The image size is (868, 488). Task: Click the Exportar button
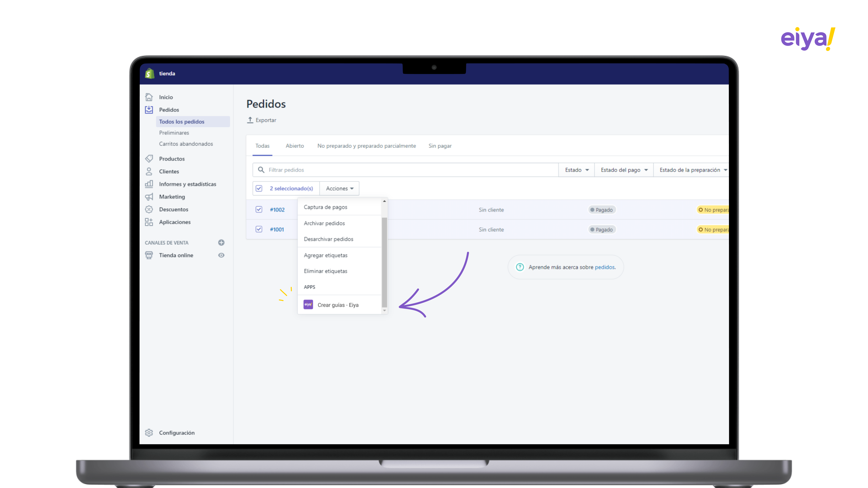pos(262,120)
